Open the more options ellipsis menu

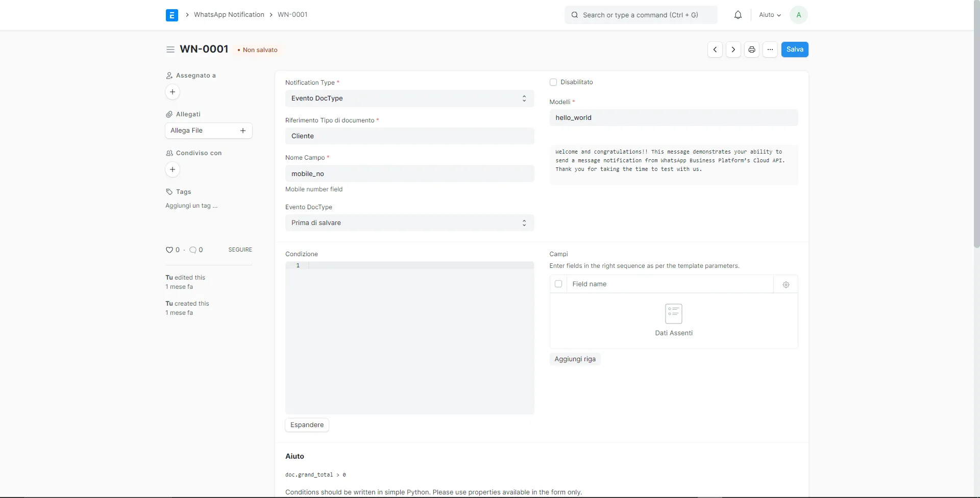coord(770,49)
